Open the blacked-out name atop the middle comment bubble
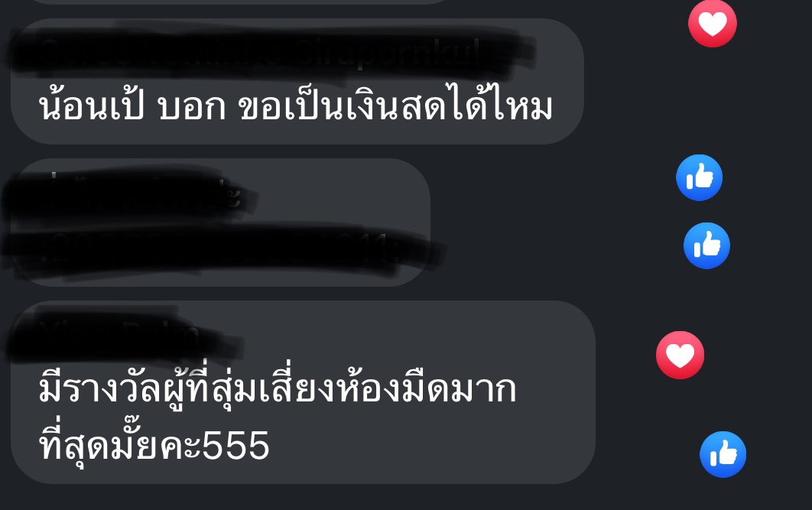812x510 pixels. click(129, 192)
